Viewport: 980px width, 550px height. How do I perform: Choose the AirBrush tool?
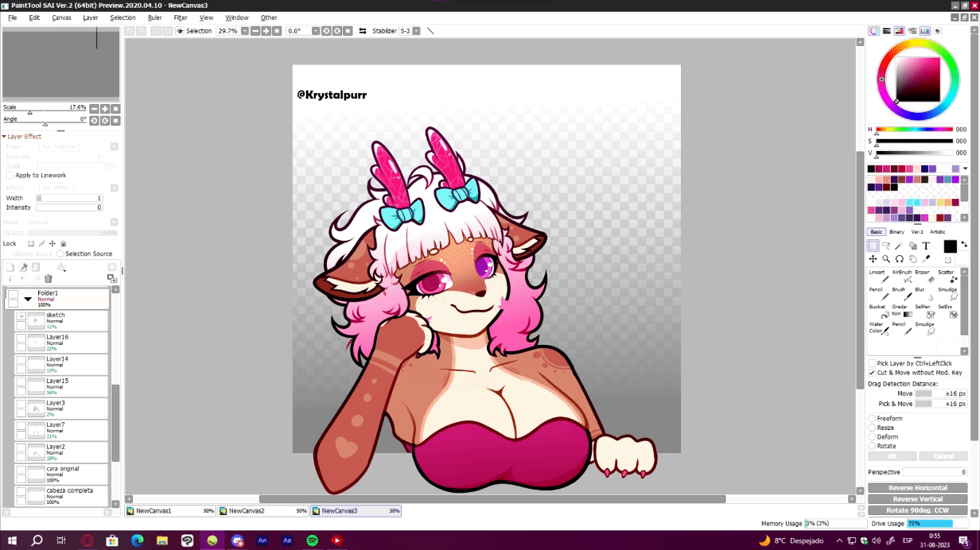click(x=901, y=276)
